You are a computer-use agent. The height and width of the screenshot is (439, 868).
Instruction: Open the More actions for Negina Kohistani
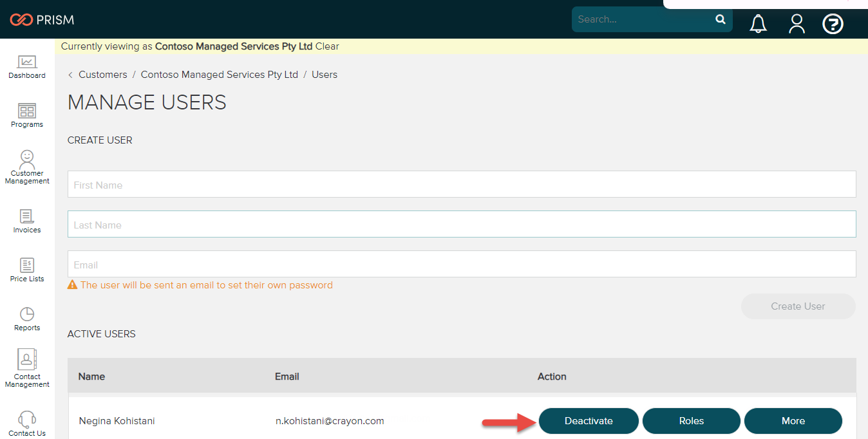[x=793, y=420]
